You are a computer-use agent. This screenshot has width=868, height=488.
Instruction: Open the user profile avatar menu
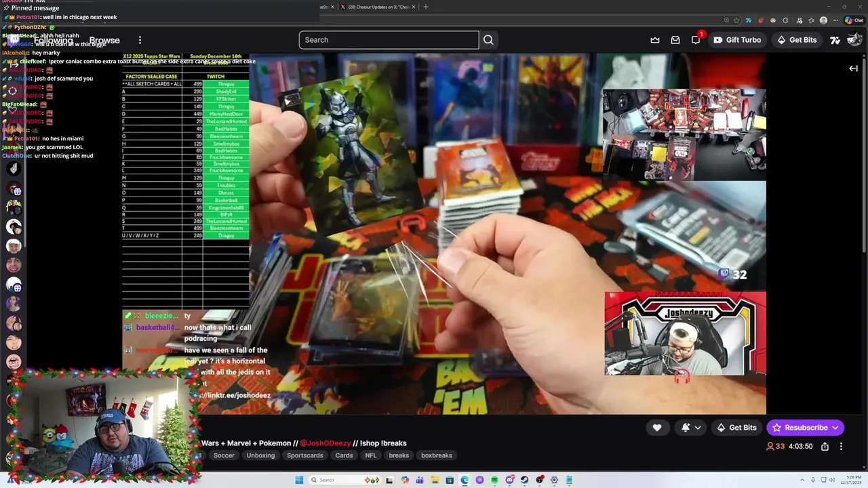tap(854, 40)
